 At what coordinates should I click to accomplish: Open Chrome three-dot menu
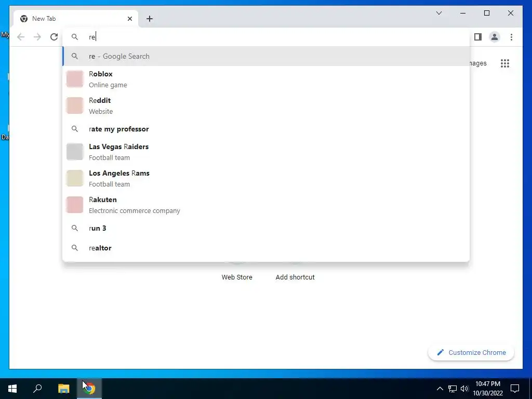[511, 37]
